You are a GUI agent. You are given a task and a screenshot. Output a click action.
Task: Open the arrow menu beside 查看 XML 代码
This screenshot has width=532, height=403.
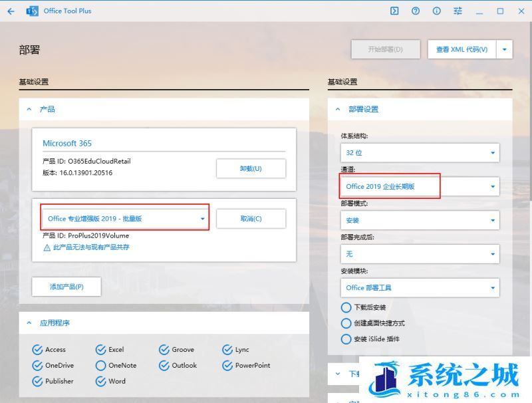point(505,49)
